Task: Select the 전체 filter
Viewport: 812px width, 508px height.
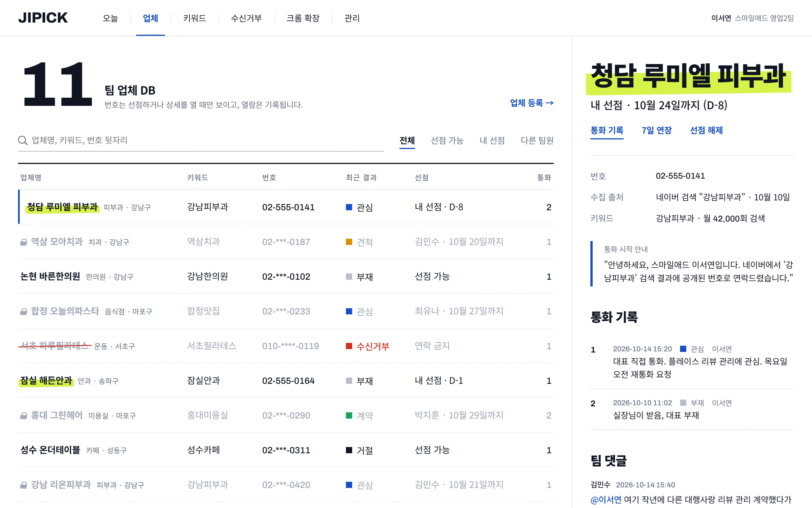Action: click(407, 141)
